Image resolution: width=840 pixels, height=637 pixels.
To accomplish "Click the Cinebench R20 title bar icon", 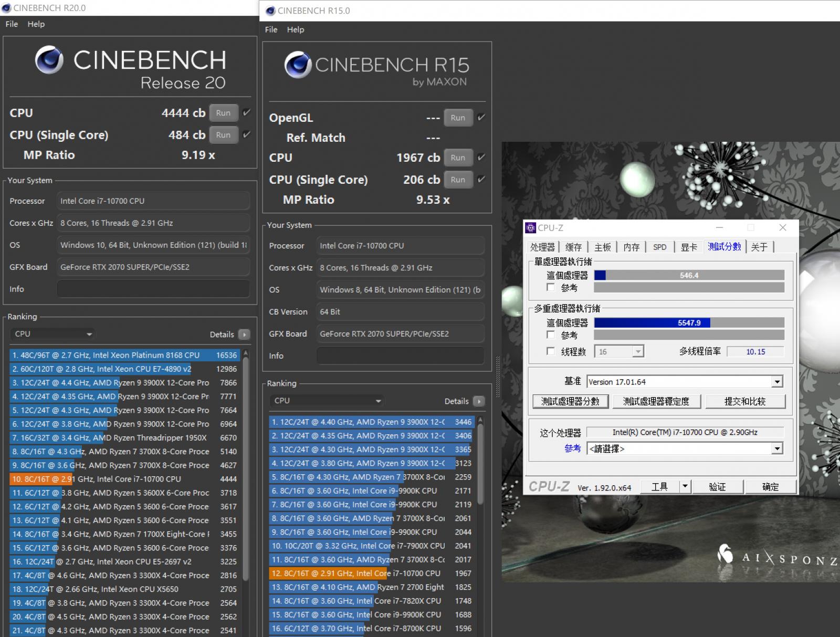I will click(x=6, y=8).
